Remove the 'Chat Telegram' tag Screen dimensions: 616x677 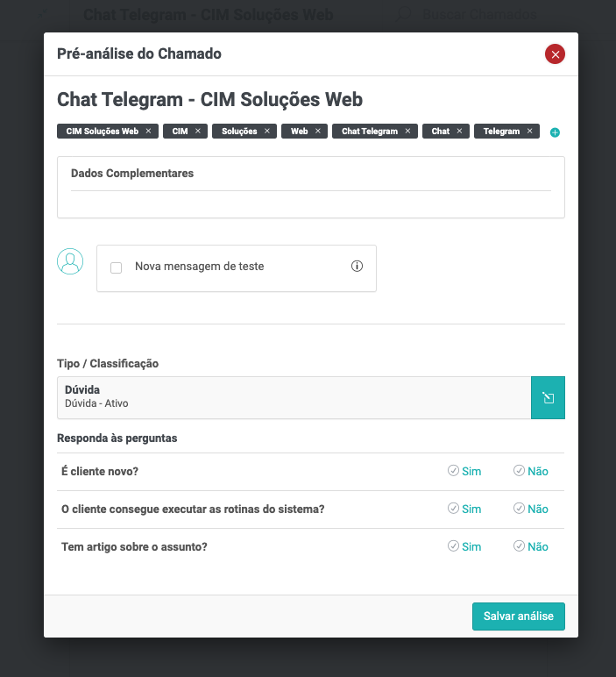click(x=407, y=132)
